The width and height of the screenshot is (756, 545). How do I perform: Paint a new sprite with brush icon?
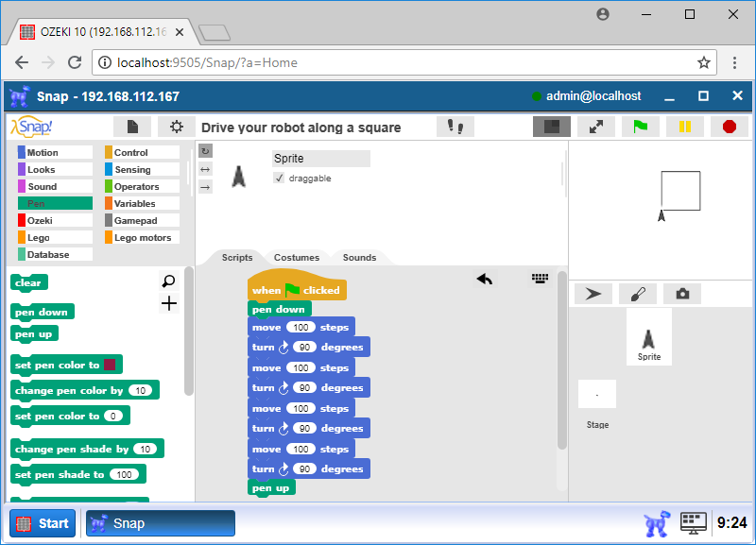[x=638, y=294]
